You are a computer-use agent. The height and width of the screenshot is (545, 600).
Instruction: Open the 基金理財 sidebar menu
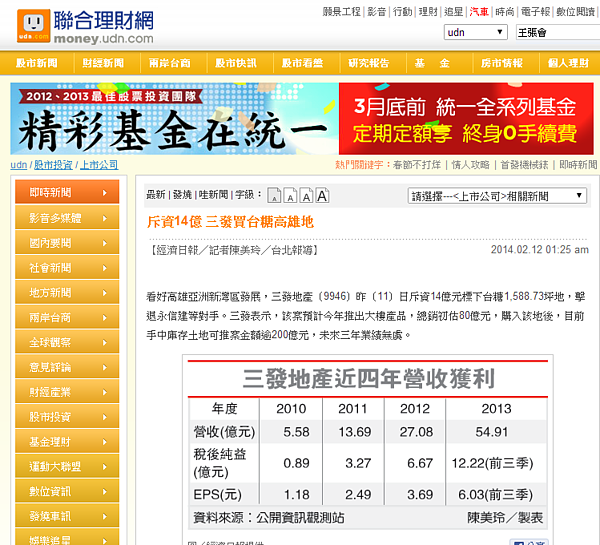pos(67,441)
